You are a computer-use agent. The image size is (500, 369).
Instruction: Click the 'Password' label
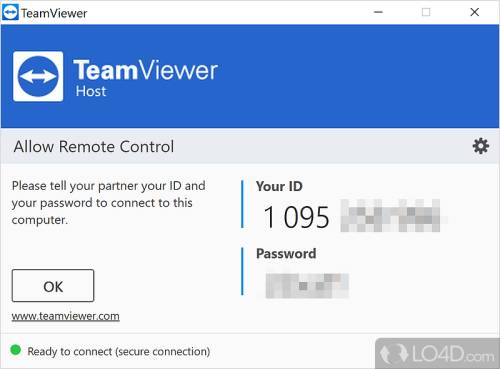[286, 253]
